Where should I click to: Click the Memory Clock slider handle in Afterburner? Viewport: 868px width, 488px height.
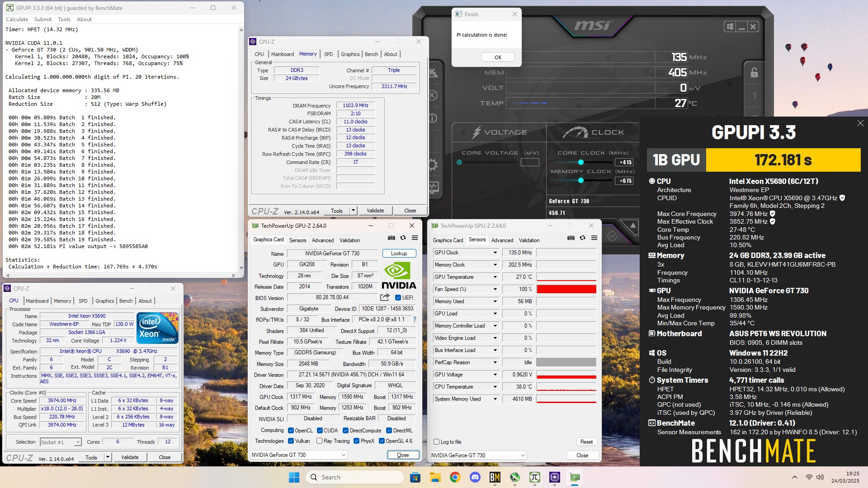click(x=581, y=180)
